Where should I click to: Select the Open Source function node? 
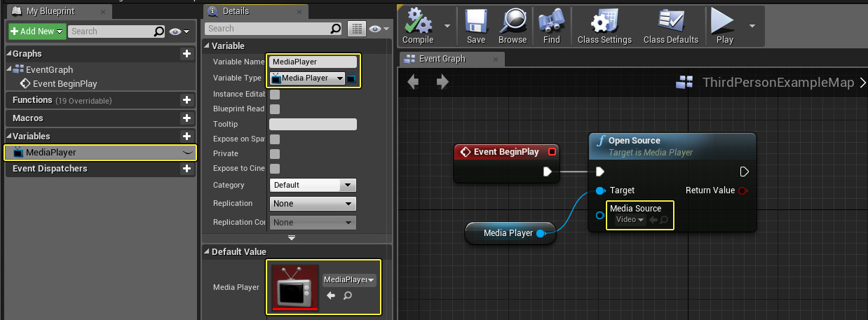coord(672,182)
